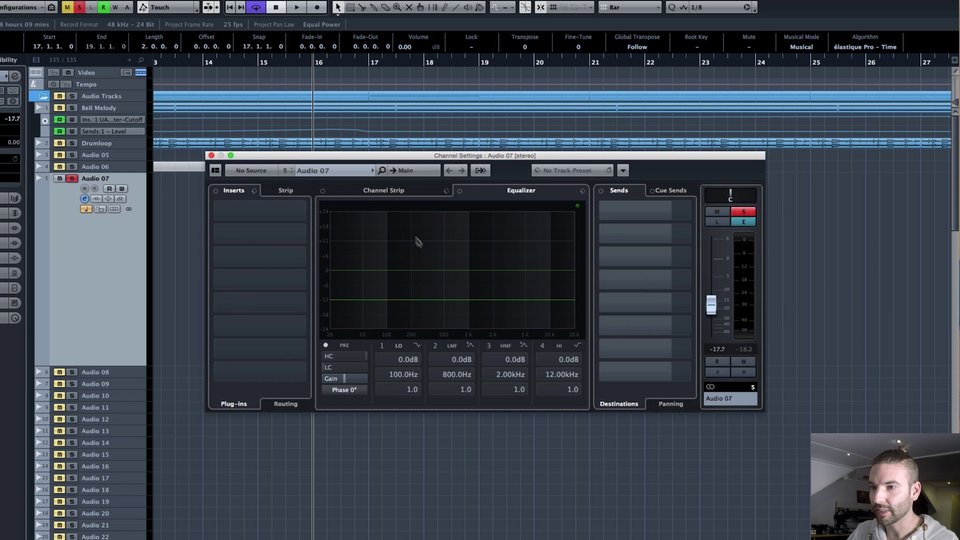Click the track search magnifier above track list
Image resolution: width=960 pixels, height=540 pixels.
[141, 60]
